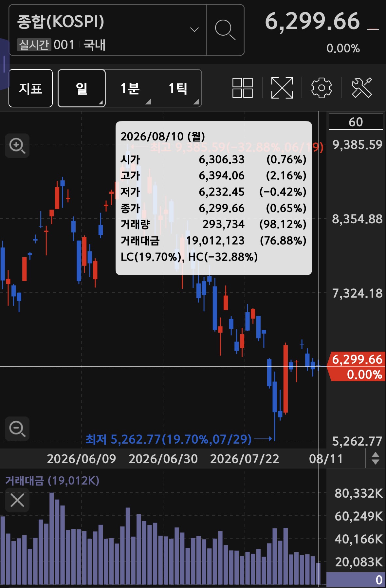This screenshot has height=588, width=386.
Task: Click the tooltip date 2026/08/10 (월)
Action: (163, 136)
